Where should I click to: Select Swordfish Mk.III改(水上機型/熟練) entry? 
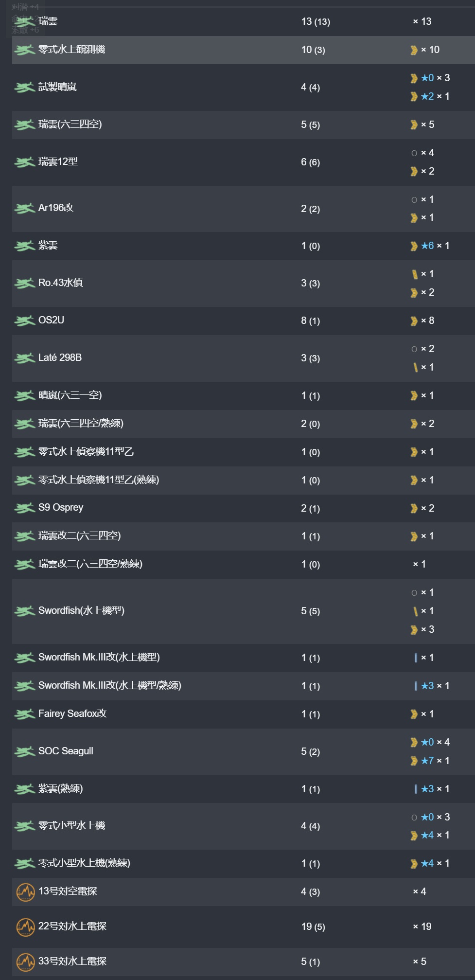point(244,686)
